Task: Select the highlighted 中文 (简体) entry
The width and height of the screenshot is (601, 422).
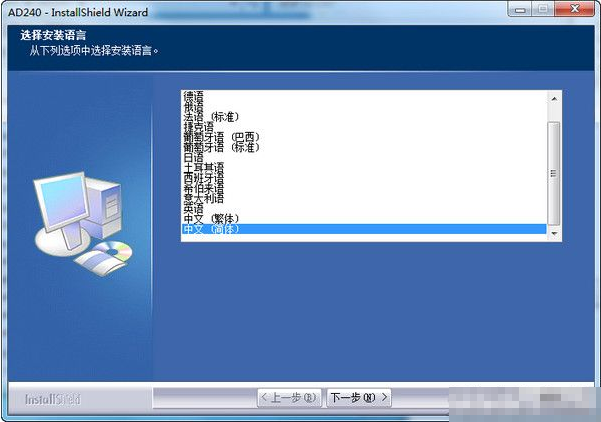Action: click(211, 229)
